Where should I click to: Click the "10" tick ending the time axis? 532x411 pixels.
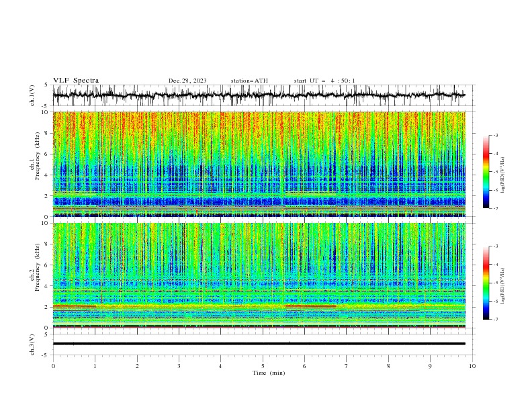tap(472, 366)
